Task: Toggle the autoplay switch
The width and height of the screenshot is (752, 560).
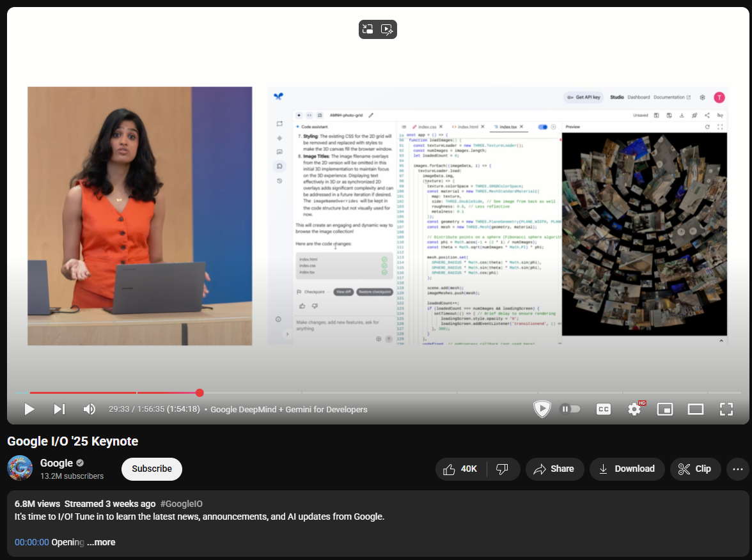Action: point(570,409)
